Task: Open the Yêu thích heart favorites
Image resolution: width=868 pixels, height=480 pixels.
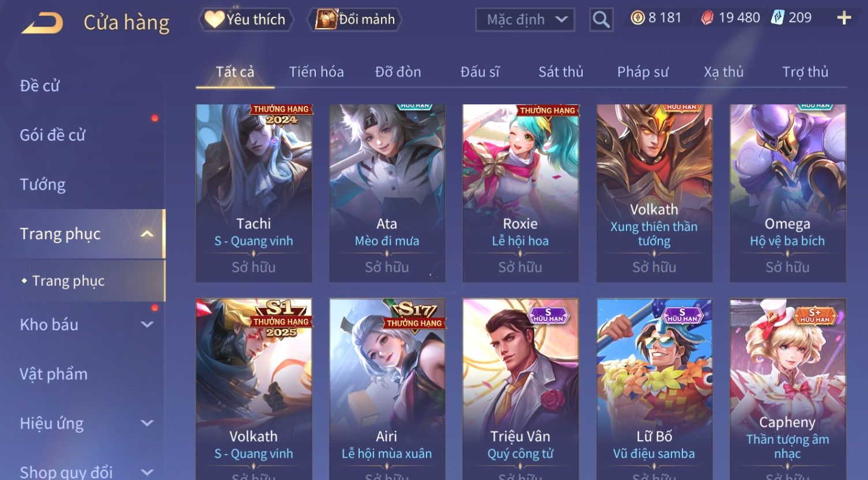Action: coord(246,20)
